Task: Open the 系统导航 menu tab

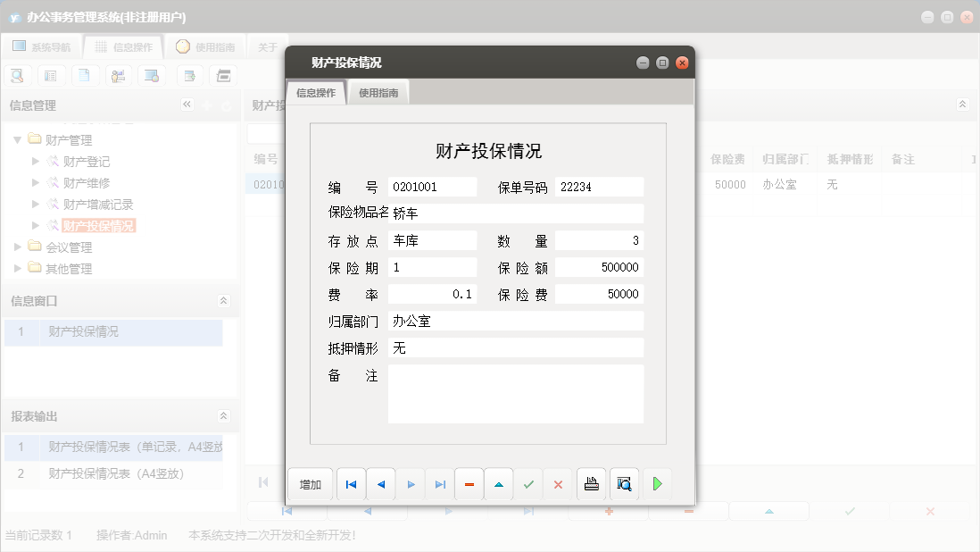Action: click(x=44, y=46)
